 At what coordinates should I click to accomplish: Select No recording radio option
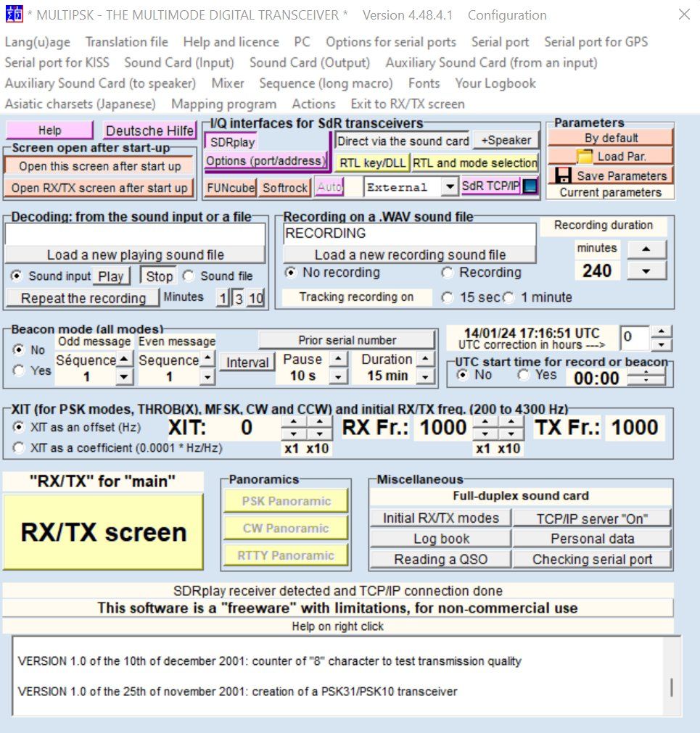[x=291, y=272]
